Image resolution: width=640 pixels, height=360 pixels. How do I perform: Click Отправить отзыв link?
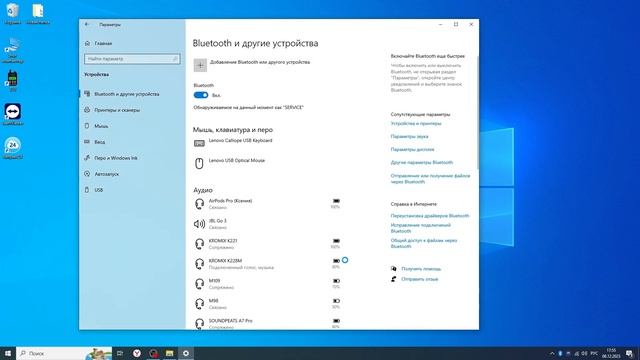point(420,279)
